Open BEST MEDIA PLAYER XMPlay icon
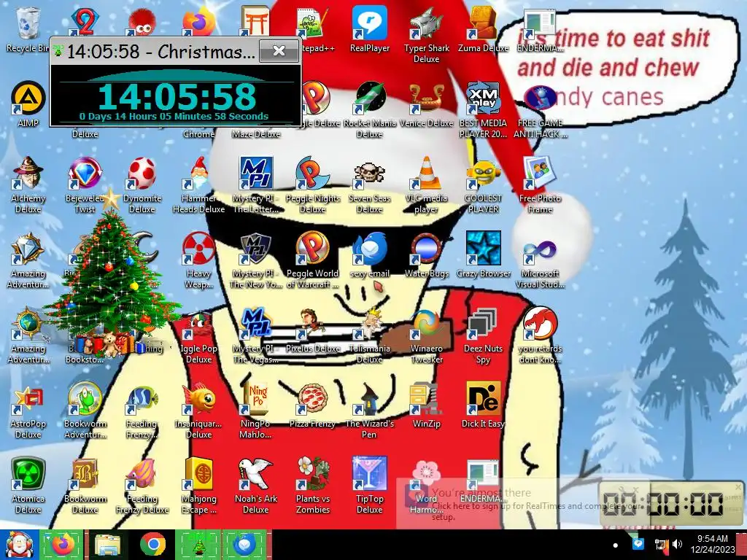Viewport: 747px width, 560px height. pyautogui.click(x=483, y=109)
